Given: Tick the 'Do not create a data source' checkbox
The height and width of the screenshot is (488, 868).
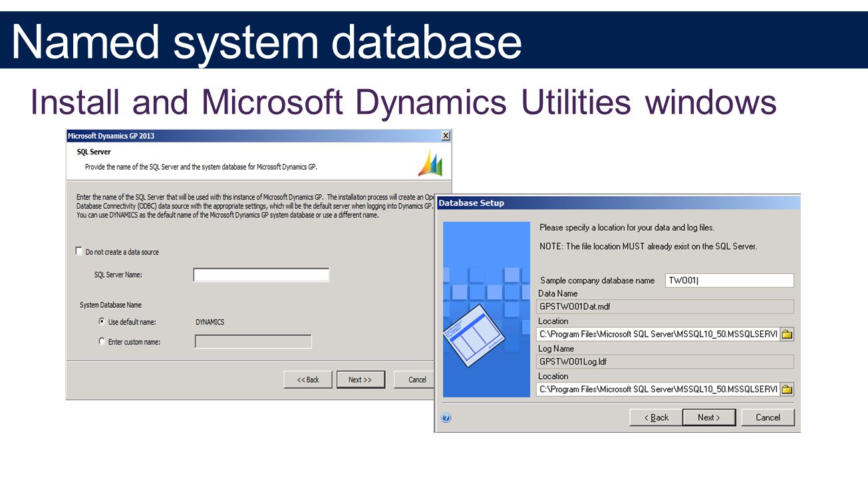Looking at the screenshot, I should [80, 252].
